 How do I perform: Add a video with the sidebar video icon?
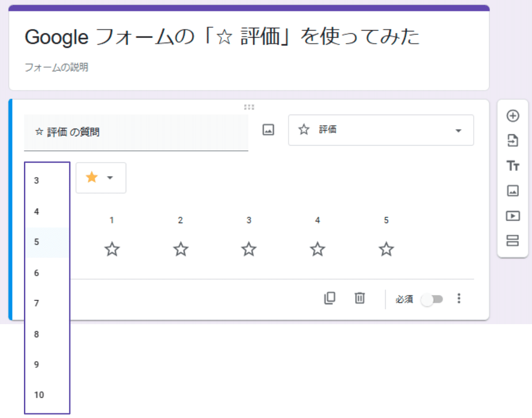point(513,216)
